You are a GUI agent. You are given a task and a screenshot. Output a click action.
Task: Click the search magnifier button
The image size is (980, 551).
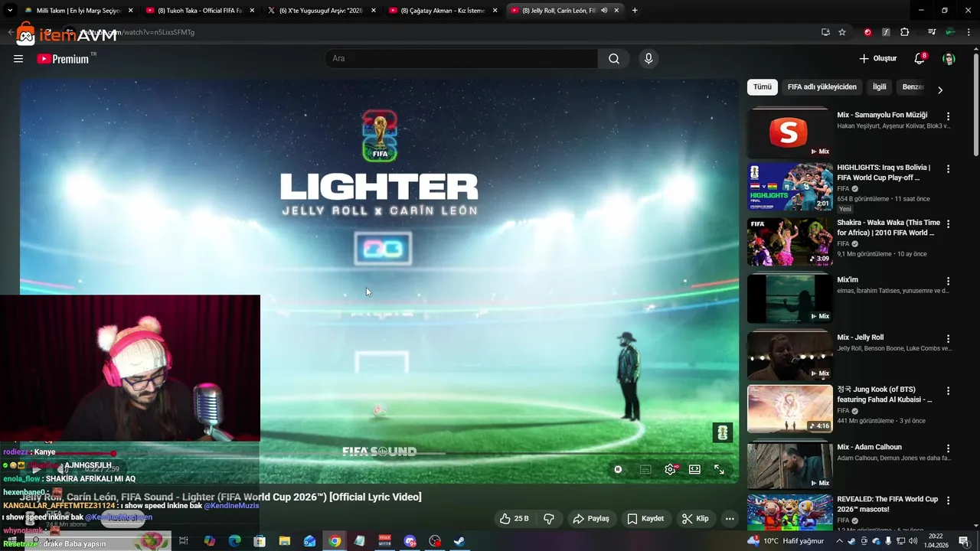coord(614,59)
